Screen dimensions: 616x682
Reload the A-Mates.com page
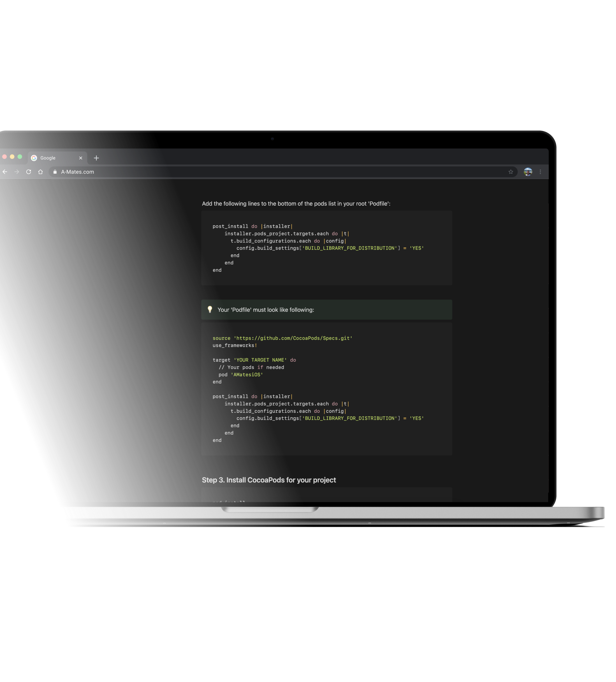point(29,172)
